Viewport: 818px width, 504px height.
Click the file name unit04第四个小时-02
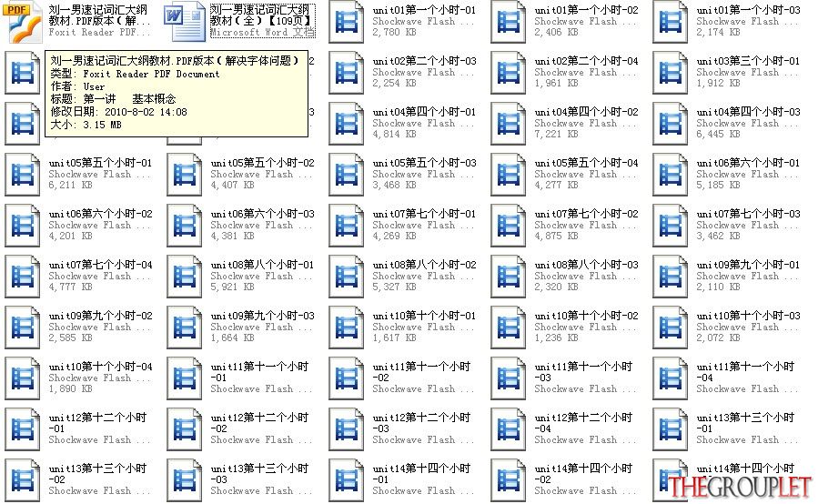click(x=586, y=112)
